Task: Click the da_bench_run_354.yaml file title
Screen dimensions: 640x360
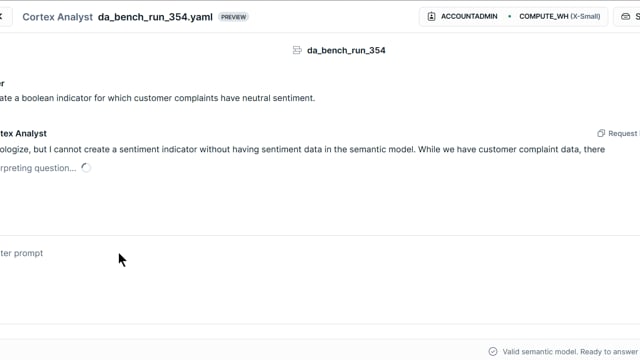Action: tap(155, 17)
